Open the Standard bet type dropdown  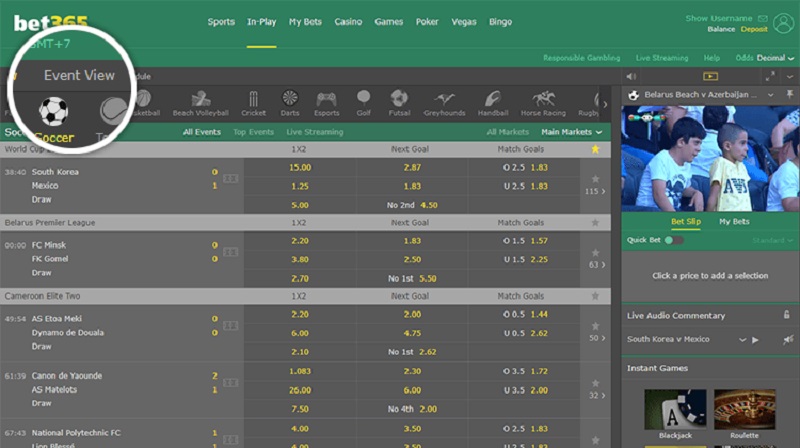pos(772,240)
